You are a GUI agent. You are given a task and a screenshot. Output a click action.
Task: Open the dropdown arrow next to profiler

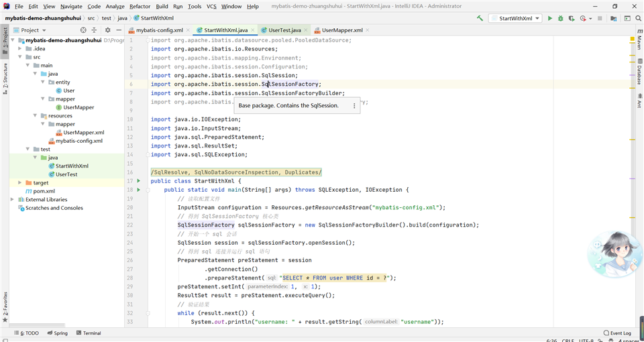click(590, 19)
